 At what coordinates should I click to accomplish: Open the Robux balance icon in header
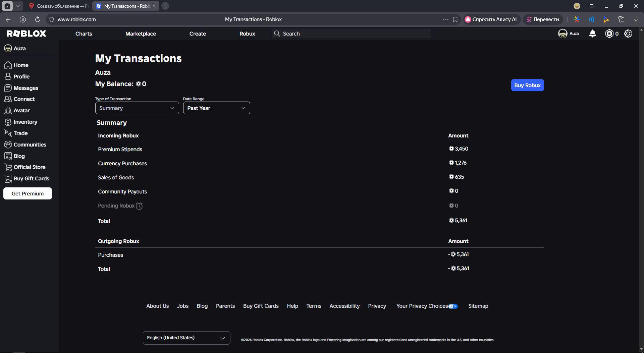[x=609, y=34]
